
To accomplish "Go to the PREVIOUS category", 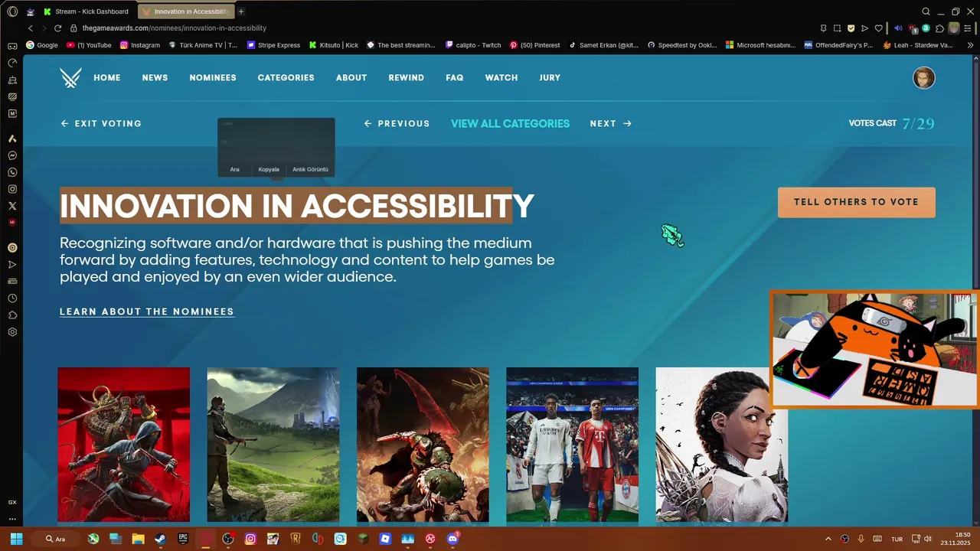I will pyautogui.click(x=397, y=123).
